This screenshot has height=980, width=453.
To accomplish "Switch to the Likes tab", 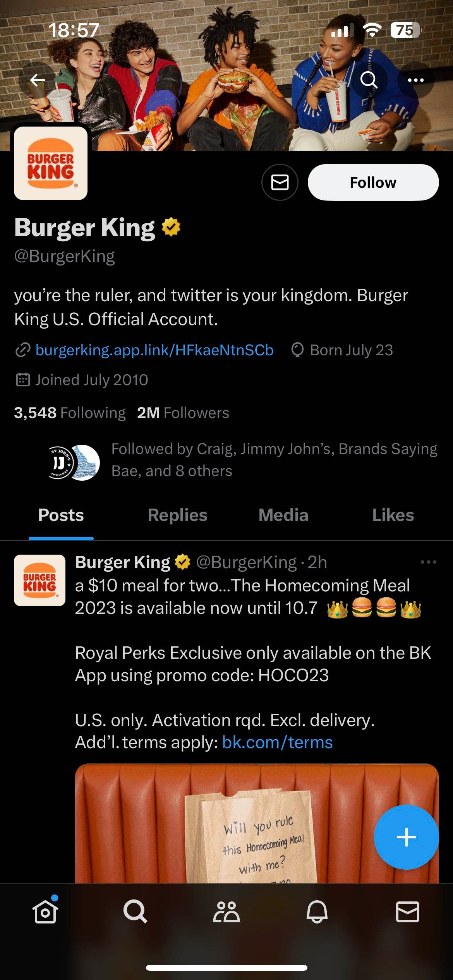I will pos(393,515).
